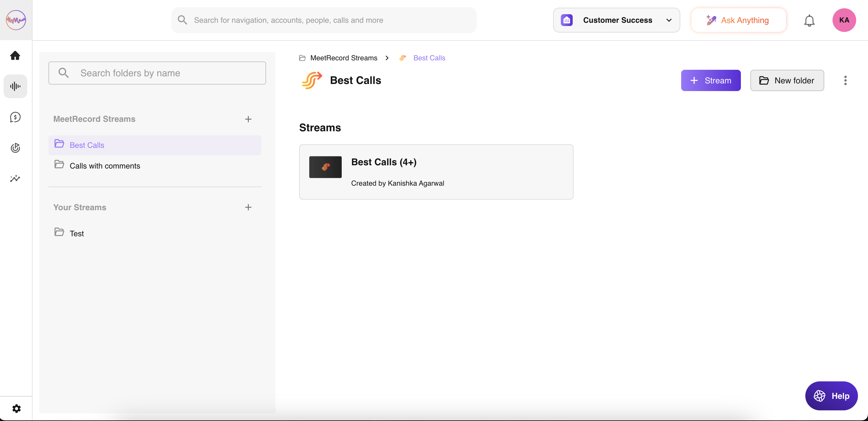Go to MeetRecord Streams breadcrumb link
868x421 pixels.
pos(344,58)
